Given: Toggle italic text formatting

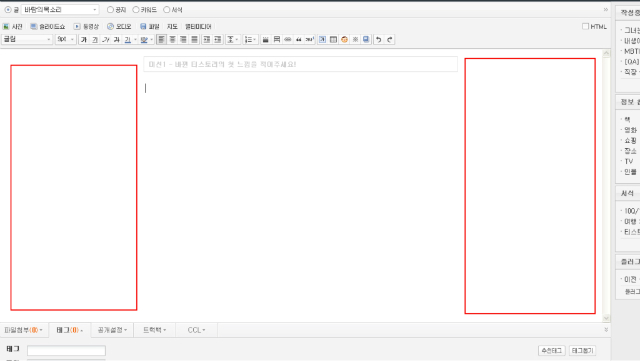Looking at the screenshot, I should point(106,40).
